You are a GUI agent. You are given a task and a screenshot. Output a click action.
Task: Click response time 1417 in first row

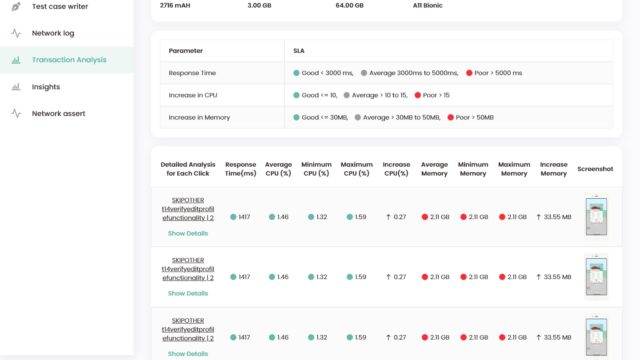pyautogui.click(x=244, y=217)
